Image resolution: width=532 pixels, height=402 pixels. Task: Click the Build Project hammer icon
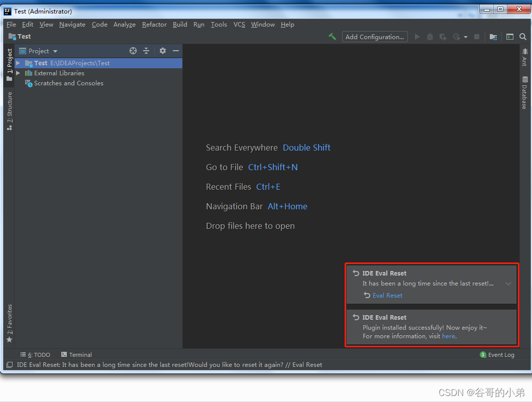pos(332,37)
